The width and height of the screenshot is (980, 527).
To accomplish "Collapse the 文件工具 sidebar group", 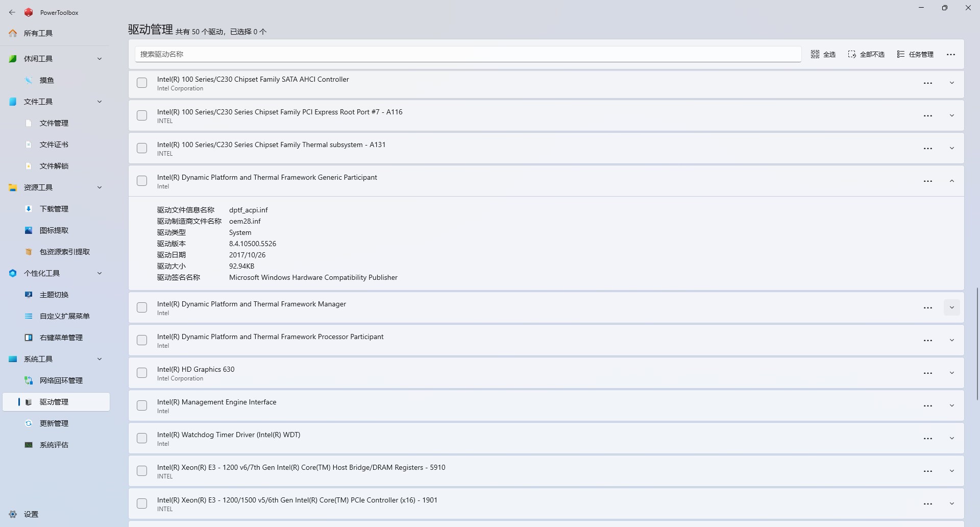I will click(x=100, y=102).
